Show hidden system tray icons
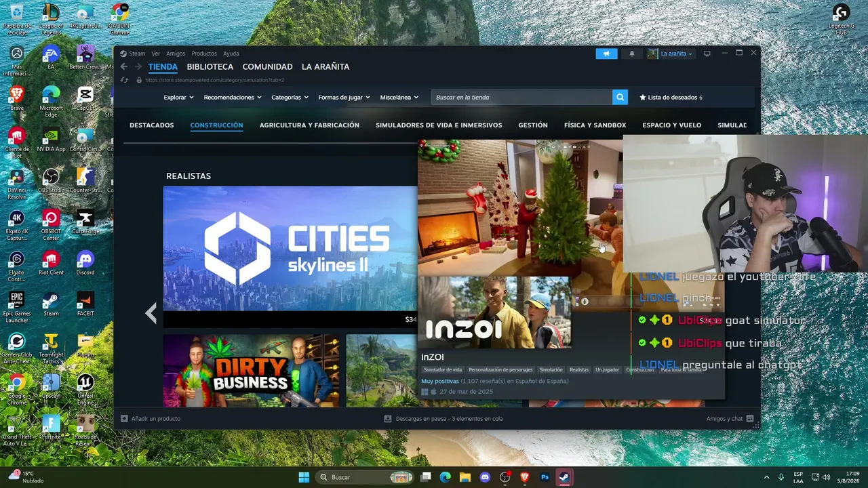 click(x=766, y=477)
